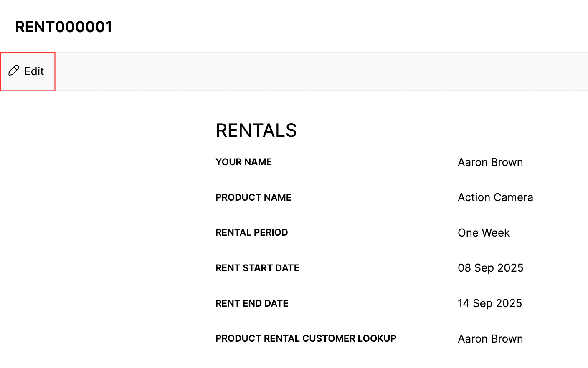This screenshot has width=588, height=368.
Task: Click the highlighted Edit button area
Action: pos(28,71)
